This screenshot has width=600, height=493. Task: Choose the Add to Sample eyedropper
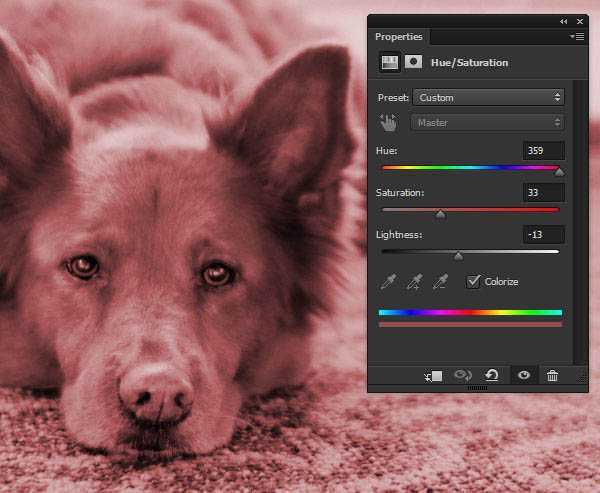point(414,282)
